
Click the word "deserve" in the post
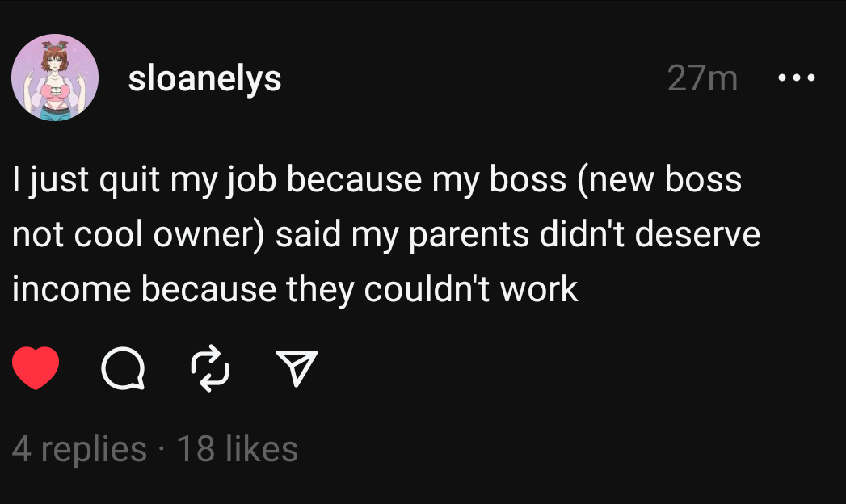(x=697, y=234)
